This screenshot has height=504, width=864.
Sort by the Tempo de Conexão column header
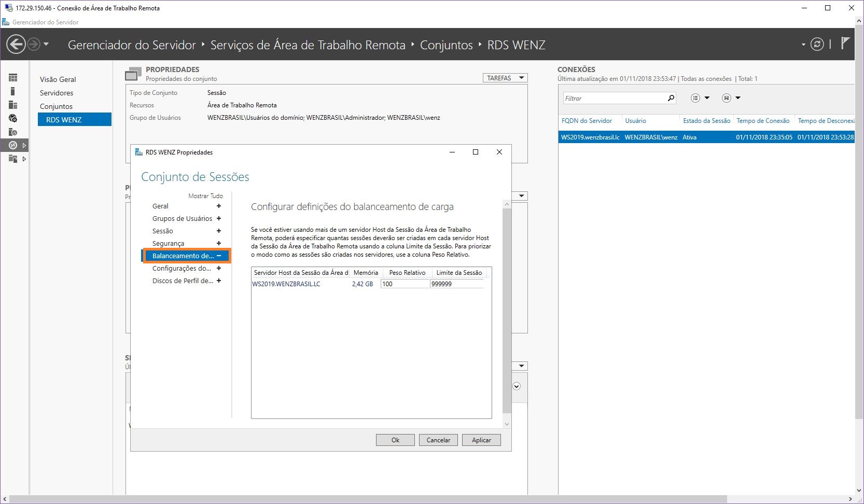tap(763, 121)
